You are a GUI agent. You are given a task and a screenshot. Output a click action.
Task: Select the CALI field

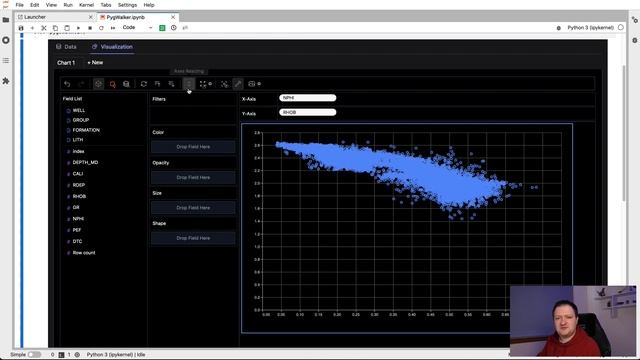(78, 174)
